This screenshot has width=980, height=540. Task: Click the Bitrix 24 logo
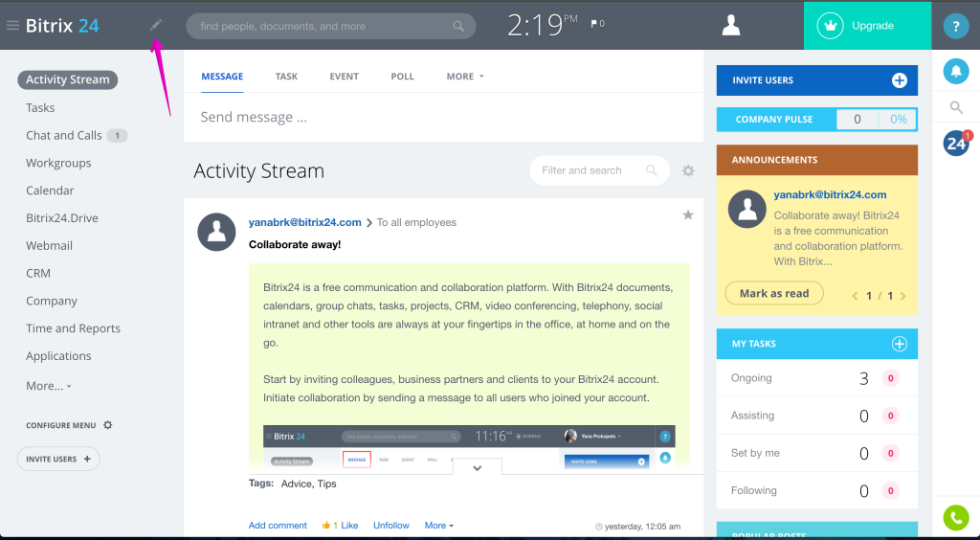coord(62,26)
